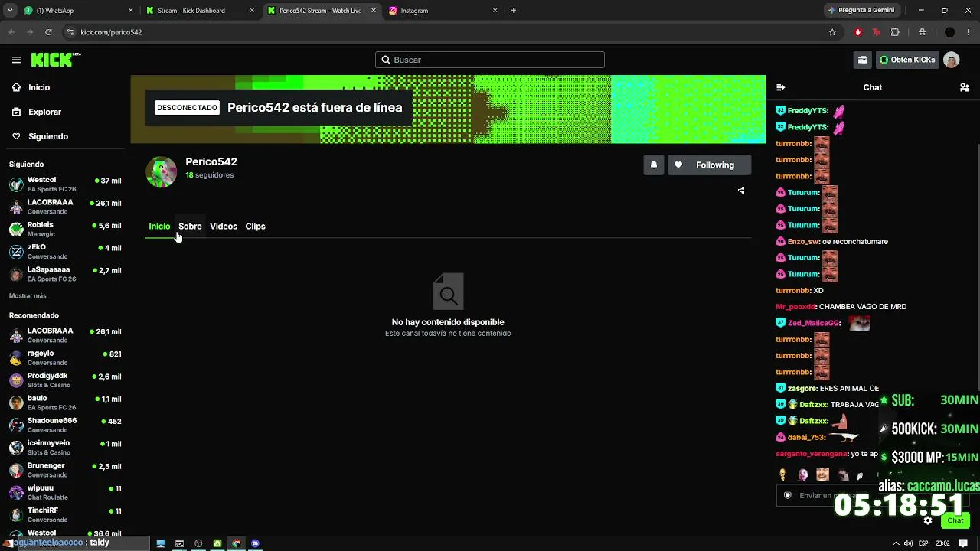Select the Clips channel tab
The height and width of the screenshot is (551, 980).
[x=255, y=227]
